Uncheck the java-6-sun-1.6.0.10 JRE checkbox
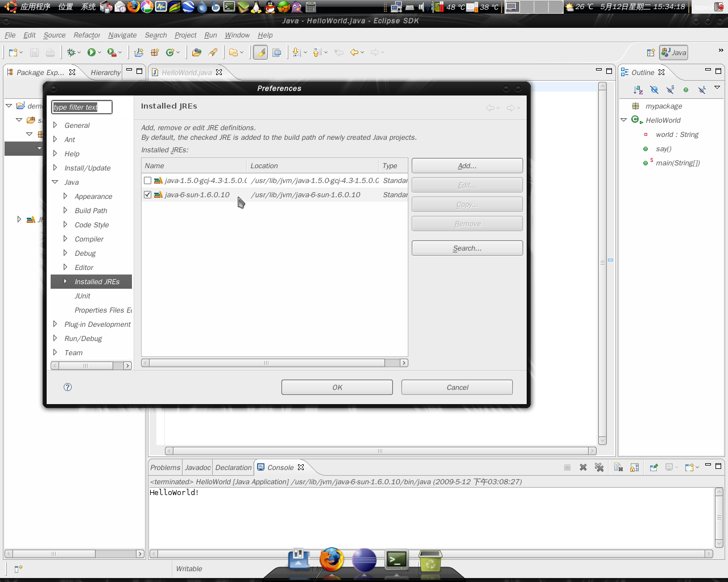The height and width of the screenshot is (582, 728). [x=147, y=194]
